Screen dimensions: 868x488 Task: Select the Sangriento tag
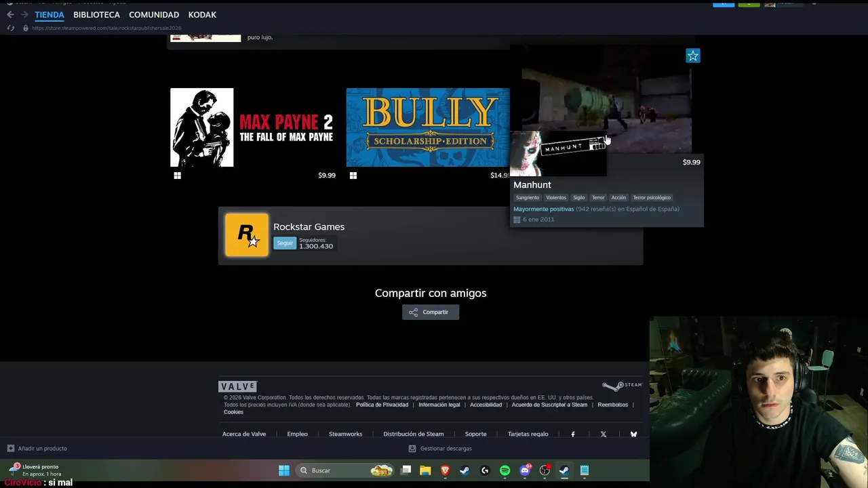528,197
